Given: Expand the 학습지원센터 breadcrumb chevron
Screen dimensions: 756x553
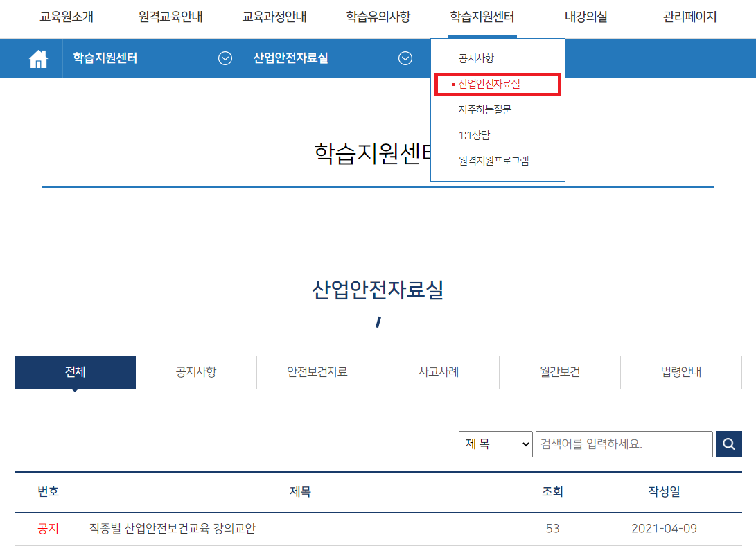Looking at the screenshot, I should pyautogui.click(x=225, y=59).
